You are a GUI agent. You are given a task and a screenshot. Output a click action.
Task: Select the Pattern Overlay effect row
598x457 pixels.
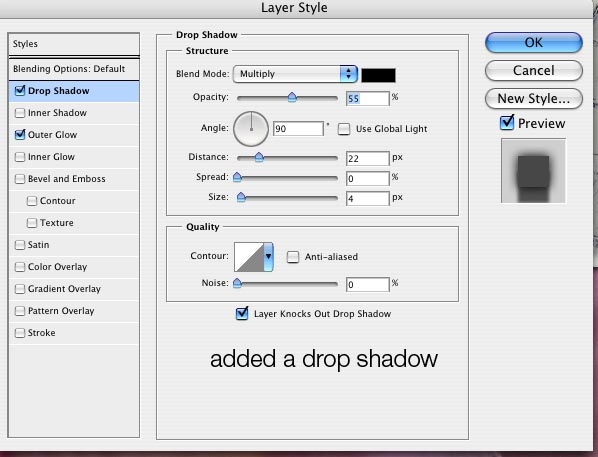[74, 311]
